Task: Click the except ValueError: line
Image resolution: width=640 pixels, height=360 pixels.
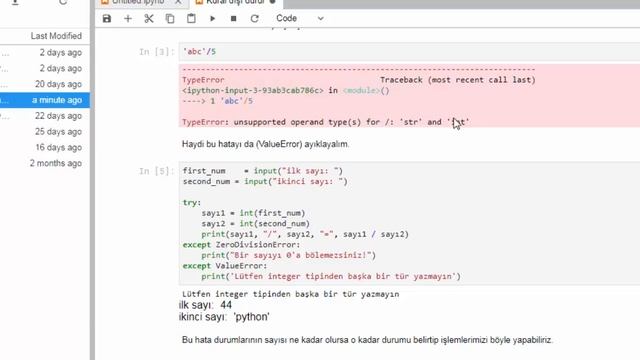Action: (x=225, y=266)
